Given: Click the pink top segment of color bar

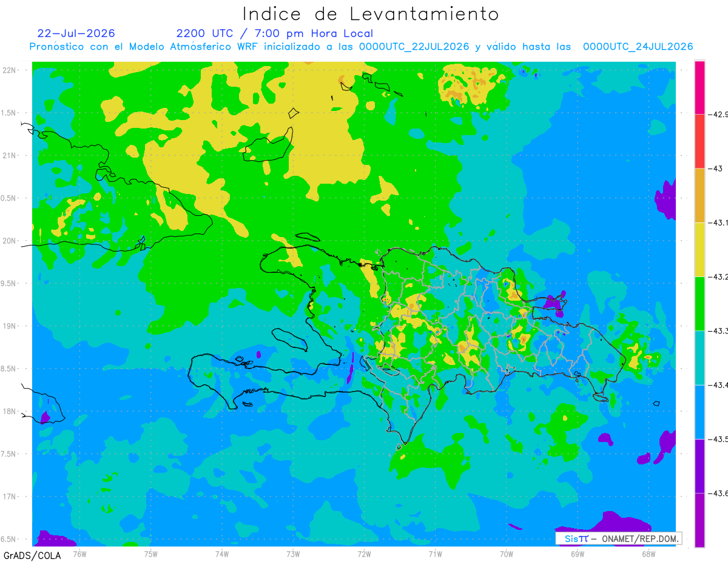Looking at the screenshot, I should (x=699, y=87).
